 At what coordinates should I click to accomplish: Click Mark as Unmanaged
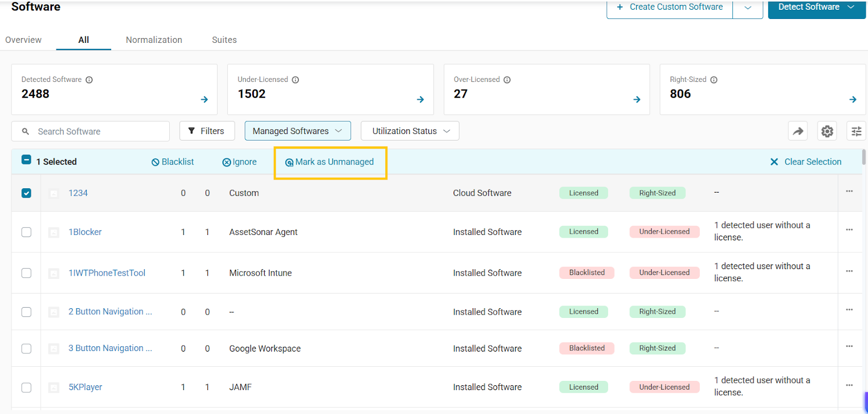tap(330, 162)
